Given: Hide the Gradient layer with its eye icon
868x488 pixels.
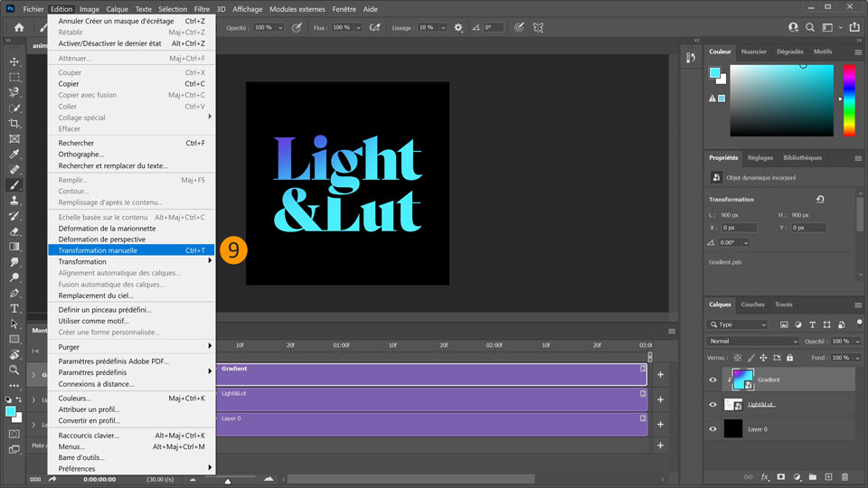Looking at the screenshot, I should 712,380.
